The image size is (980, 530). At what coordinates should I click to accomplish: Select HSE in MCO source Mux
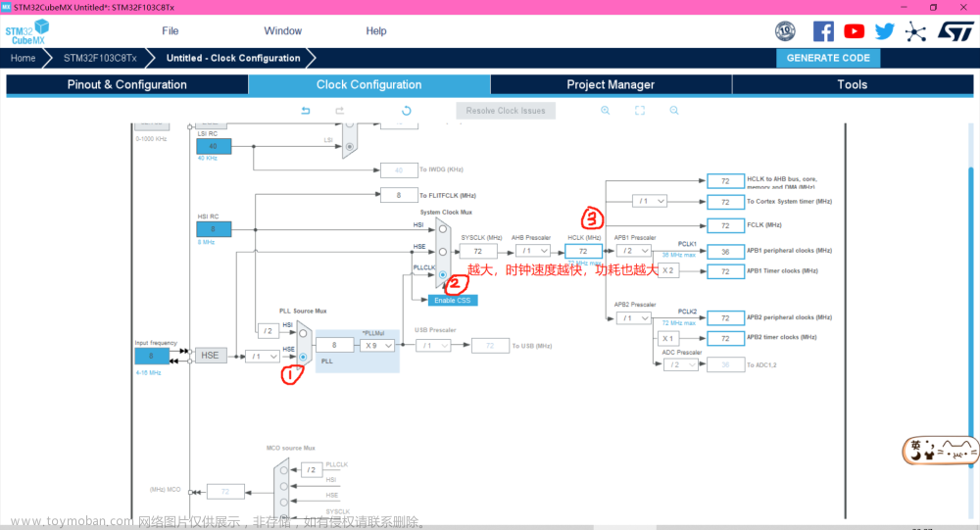pyautogui.click(x=284, y=502)
